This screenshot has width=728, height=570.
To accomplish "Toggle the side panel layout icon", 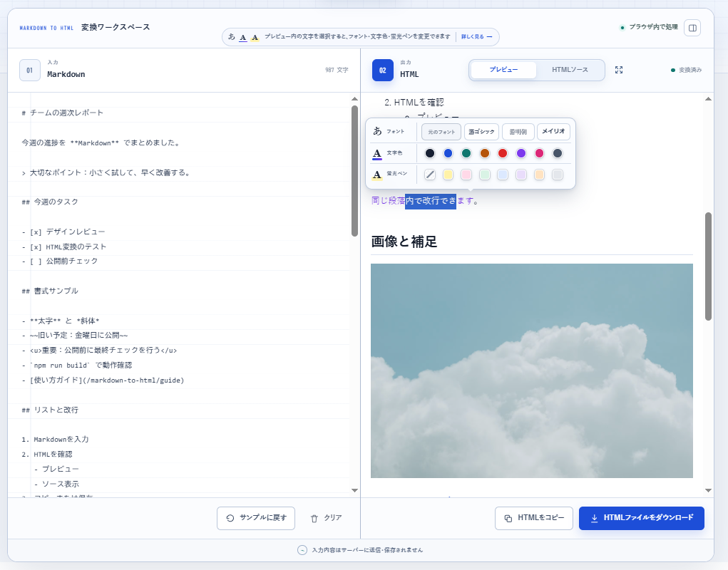I will tap(692, 28).
